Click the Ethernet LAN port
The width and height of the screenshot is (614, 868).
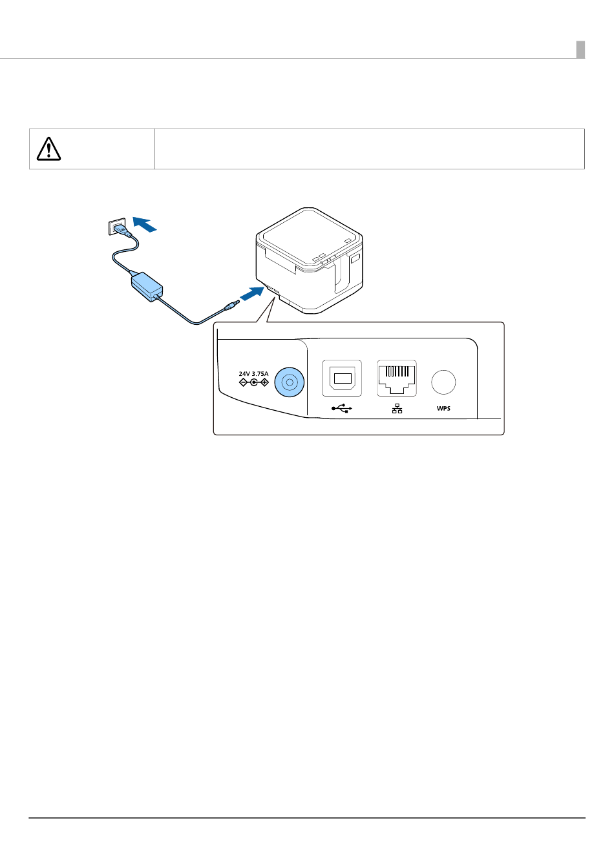(397, 378)
